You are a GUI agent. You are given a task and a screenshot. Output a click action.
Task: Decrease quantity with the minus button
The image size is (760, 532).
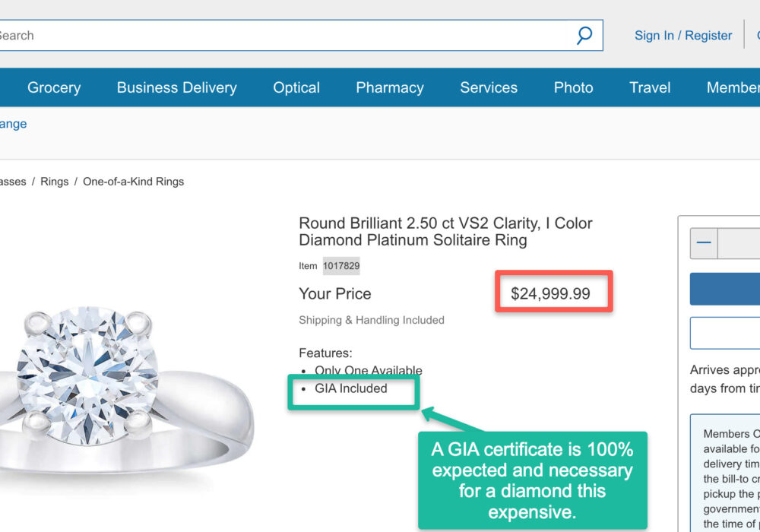(704, 242)
